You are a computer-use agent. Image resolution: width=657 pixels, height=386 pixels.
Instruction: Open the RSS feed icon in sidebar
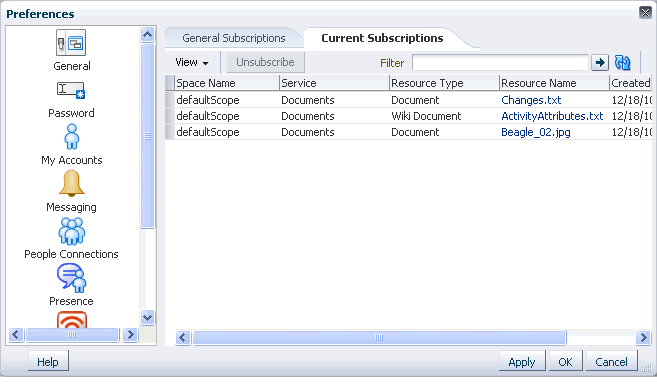coord(72,320)
